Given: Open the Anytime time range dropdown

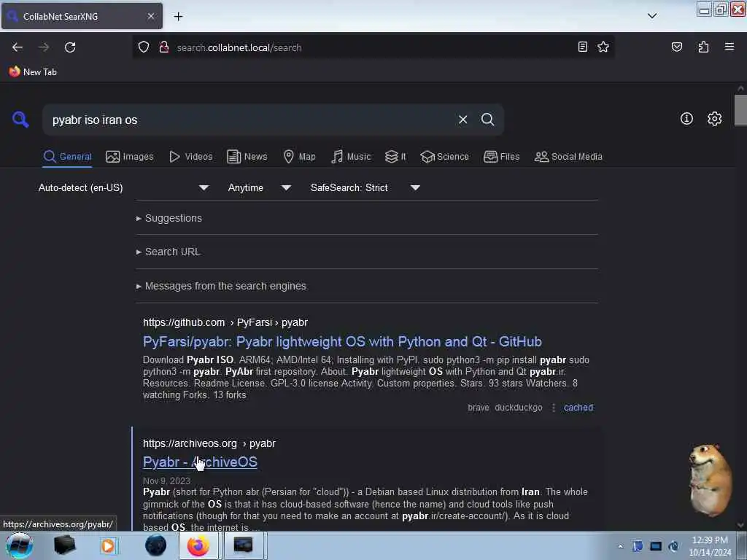Looking at the screenshot, I should tap(260, 187).
